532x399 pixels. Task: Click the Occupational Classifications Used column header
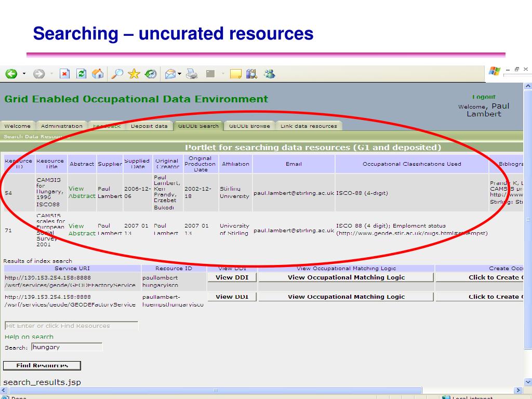[x=412, y=164]
